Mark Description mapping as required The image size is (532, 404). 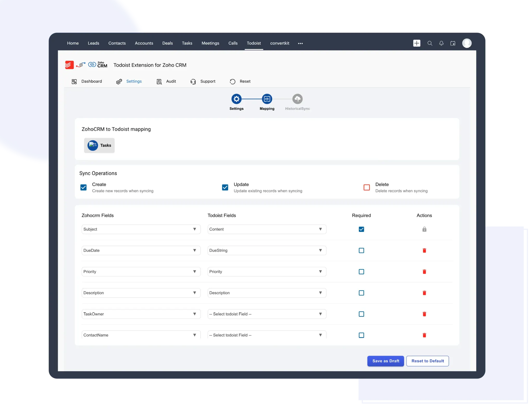361,293
